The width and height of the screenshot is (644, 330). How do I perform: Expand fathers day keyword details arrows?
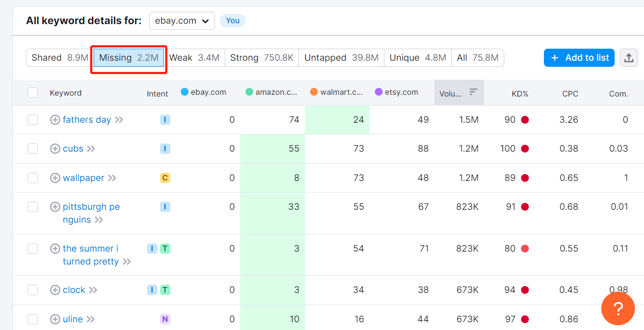point(119,120)
